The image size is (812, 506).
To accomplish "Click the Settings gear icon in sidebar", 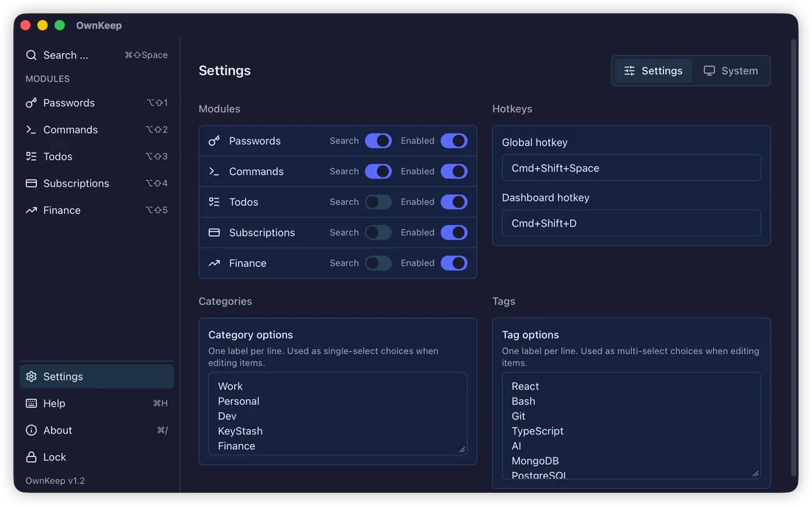I will (x=31, y=377).
